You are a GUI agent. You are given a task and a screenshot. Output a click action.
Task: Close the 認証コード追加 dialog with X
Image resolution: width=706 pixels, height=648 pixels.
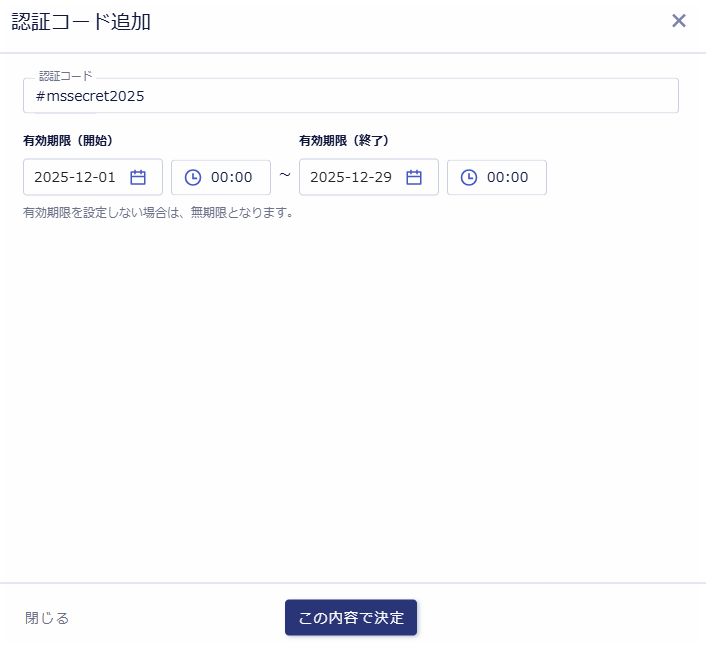point(679,21)
